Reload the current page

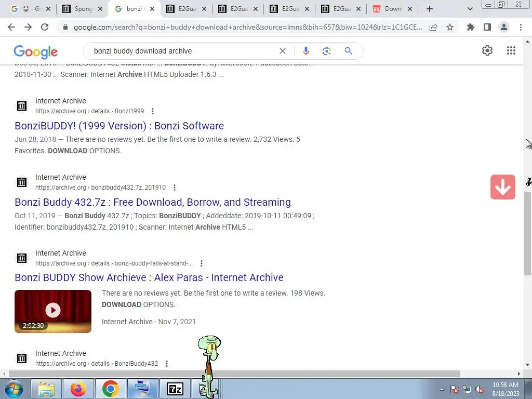coord(45,27)
